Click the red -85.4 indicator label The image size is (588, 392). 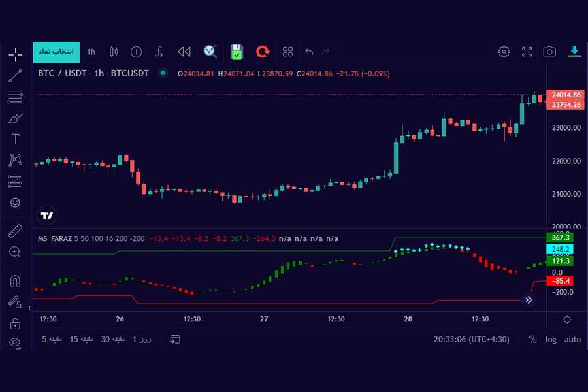tap(561, 280)
